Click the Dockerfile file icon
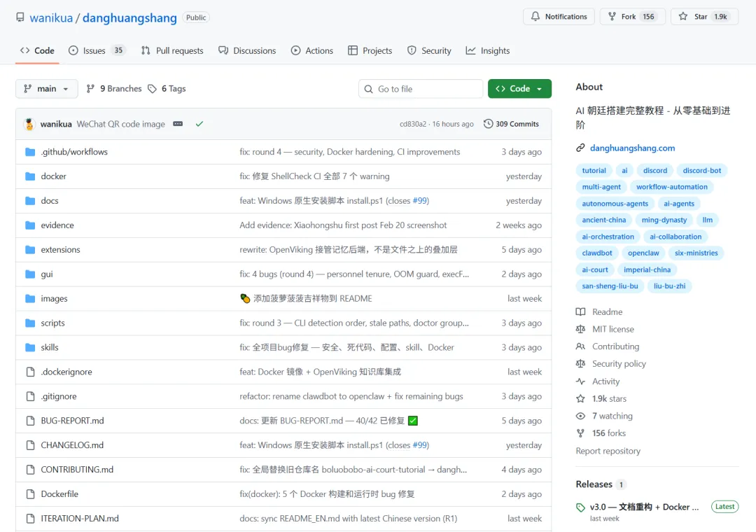 (x=30, y=494)
